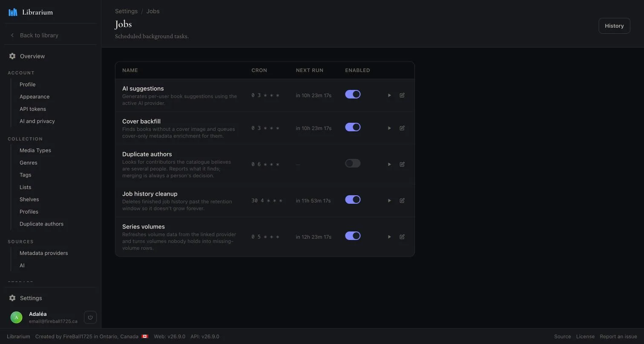Open the License link in the footer
Viewport: 644px width, 344px height.
click(585, 337)
